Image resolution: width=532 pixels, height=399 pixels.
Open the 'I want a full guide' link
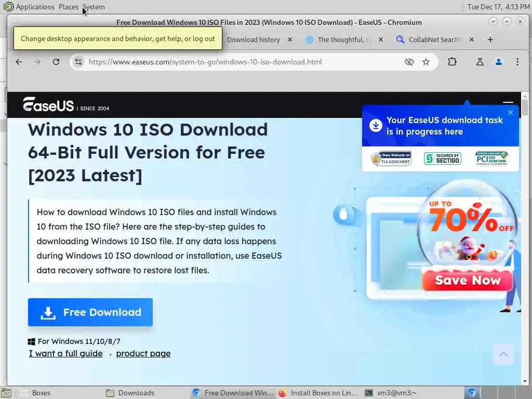tap(66, 353)
